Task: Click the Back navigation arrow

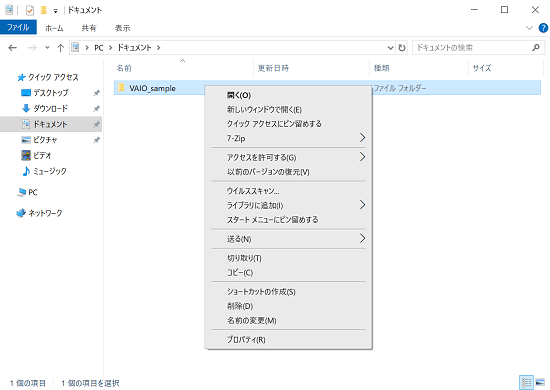Action: (x=13, y=48)
